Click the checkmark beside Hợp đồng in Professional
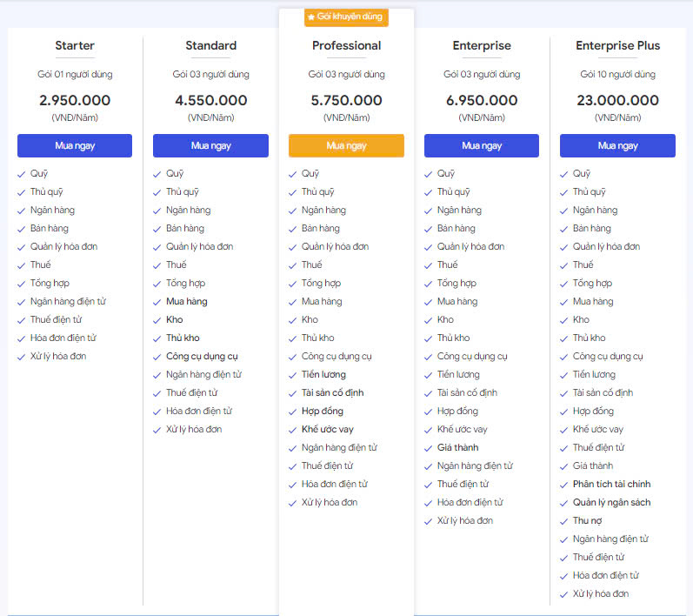693x616 pixels. (x=293, y=412)
